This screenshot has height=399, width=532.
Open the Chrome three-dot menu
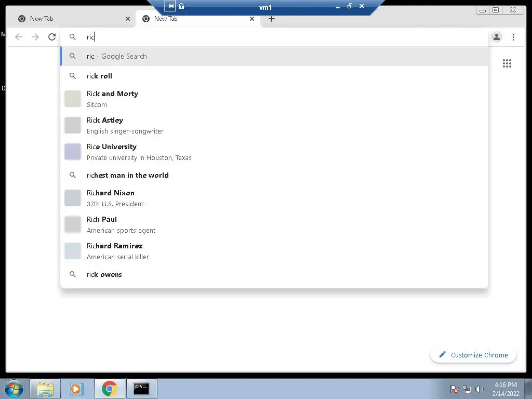click(513, 37)
